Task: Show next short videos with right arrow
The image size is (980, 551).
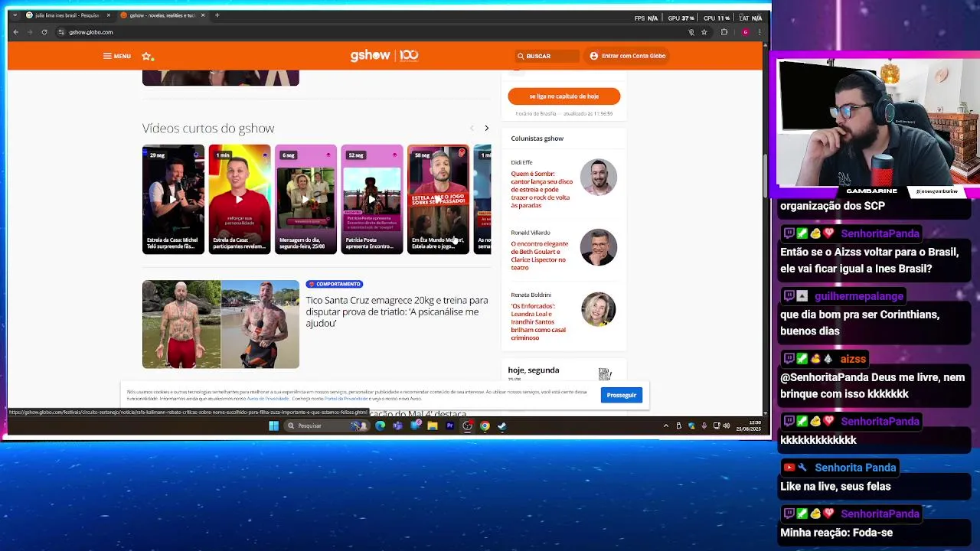Action: [486, 128]
